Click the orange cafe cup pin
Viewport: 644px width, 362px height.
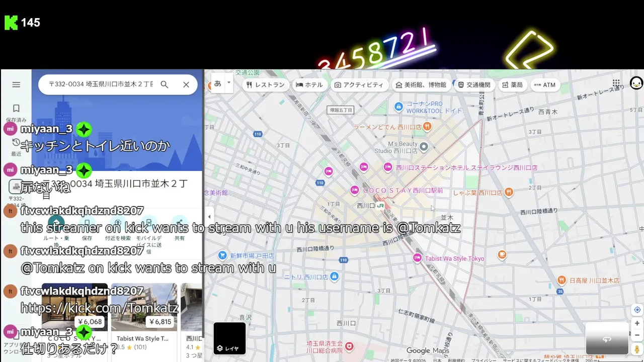coord(502,255)
